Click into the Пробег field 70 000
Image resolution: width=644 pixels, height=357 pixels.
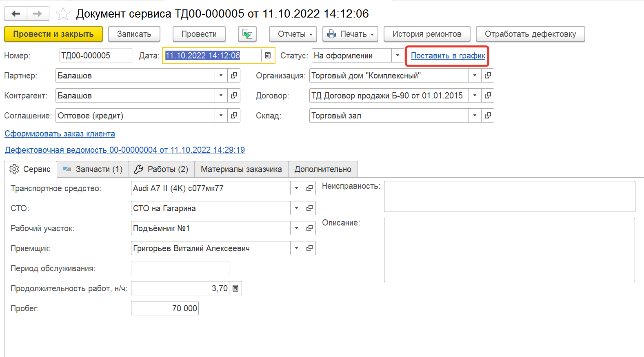pyautogui.click(x=165, y=308)
